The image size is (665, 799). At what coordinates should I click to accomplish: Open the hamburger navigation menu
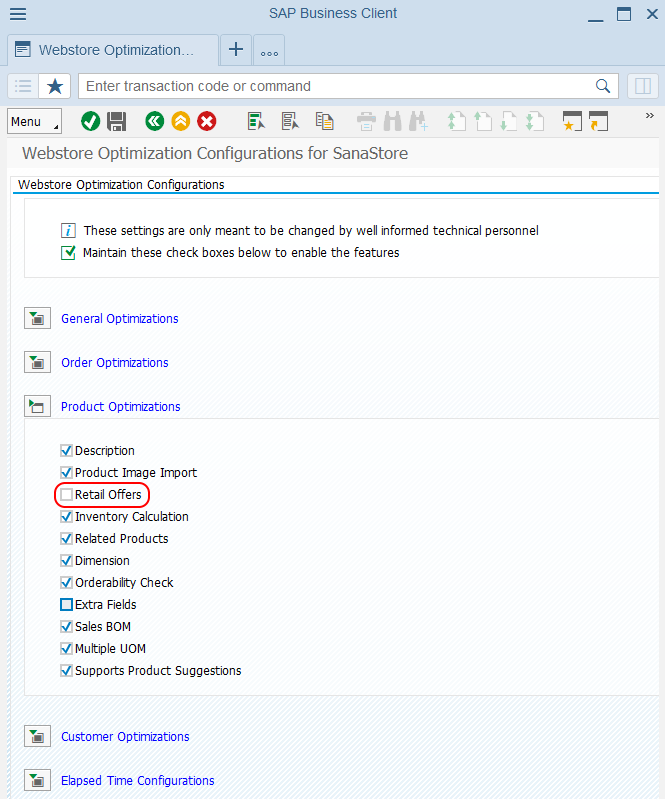click(x=18, y=14)
